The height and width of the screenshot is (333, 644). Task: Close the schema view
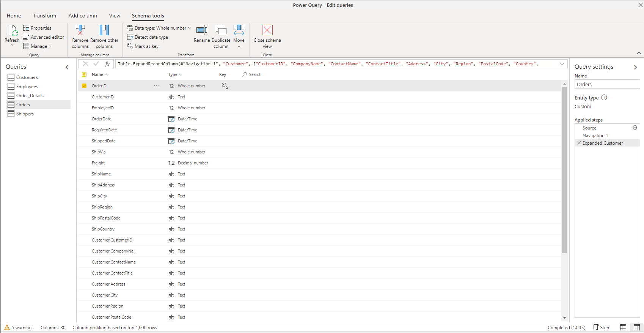267,30
